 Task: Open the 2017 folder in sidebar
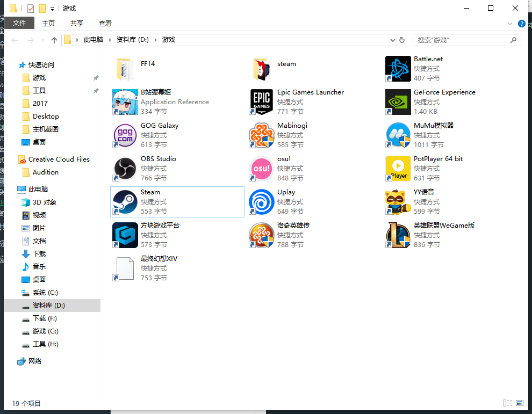coord(40,104)
